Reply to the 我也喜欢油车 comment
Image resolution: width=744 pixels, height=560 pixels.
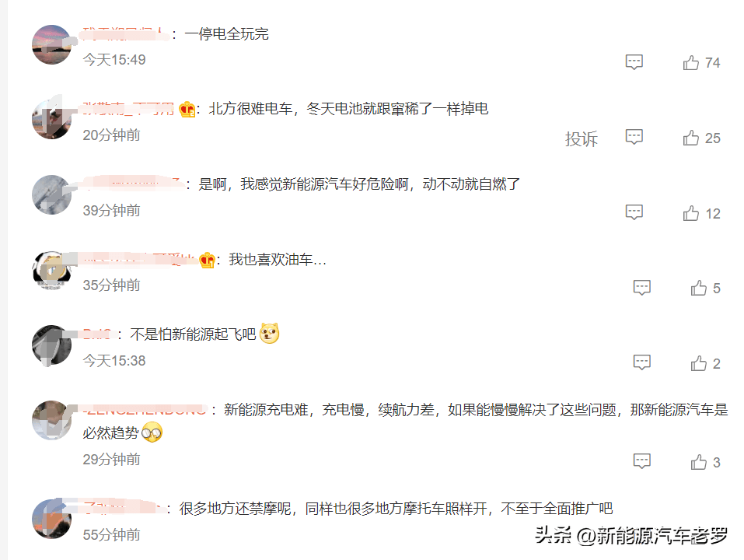click(x=642, y=288)
